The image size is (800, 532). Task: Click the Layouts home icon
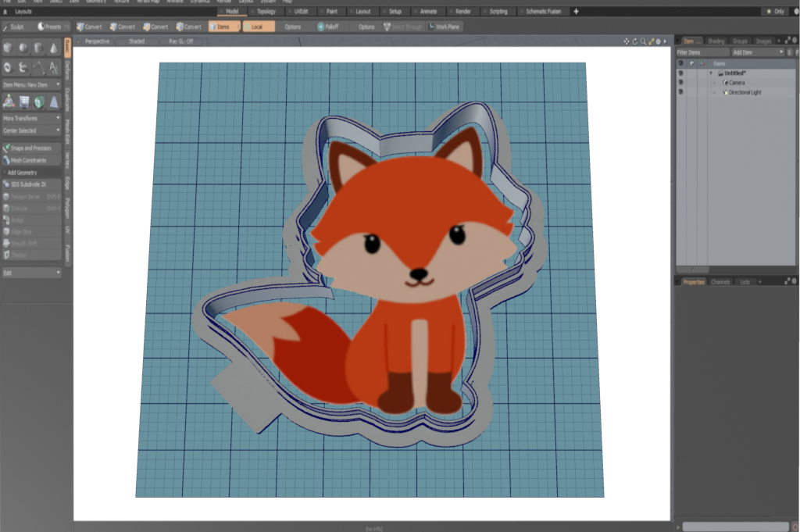click(5, 11)
